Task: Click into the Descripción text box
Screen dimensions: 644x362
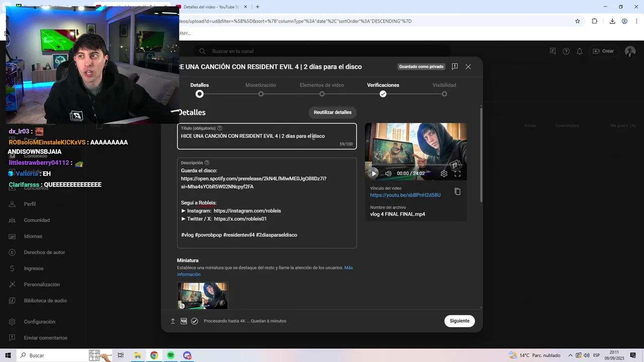Action: point(267,203)
